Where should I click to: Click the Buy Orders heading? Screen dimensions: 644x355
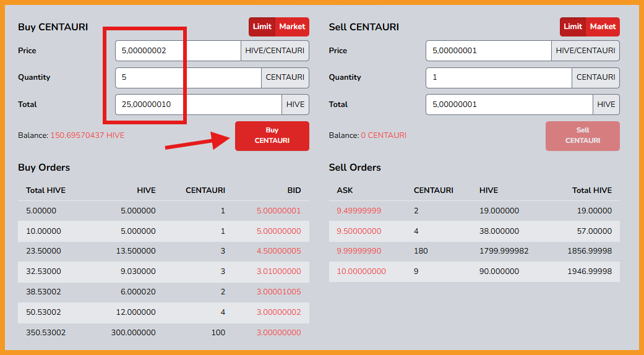pyautogui.click(x=44, y=168)
